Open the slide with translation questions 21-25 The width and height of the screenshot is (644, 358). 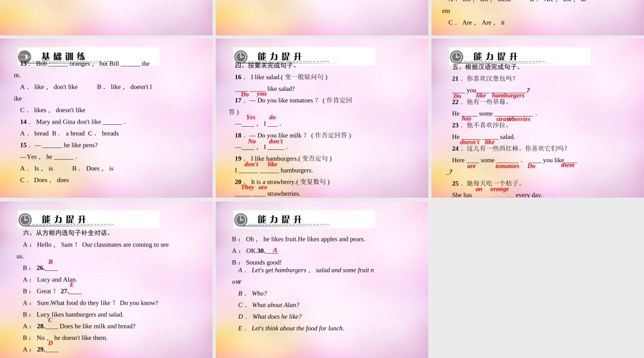pos(538,118)
